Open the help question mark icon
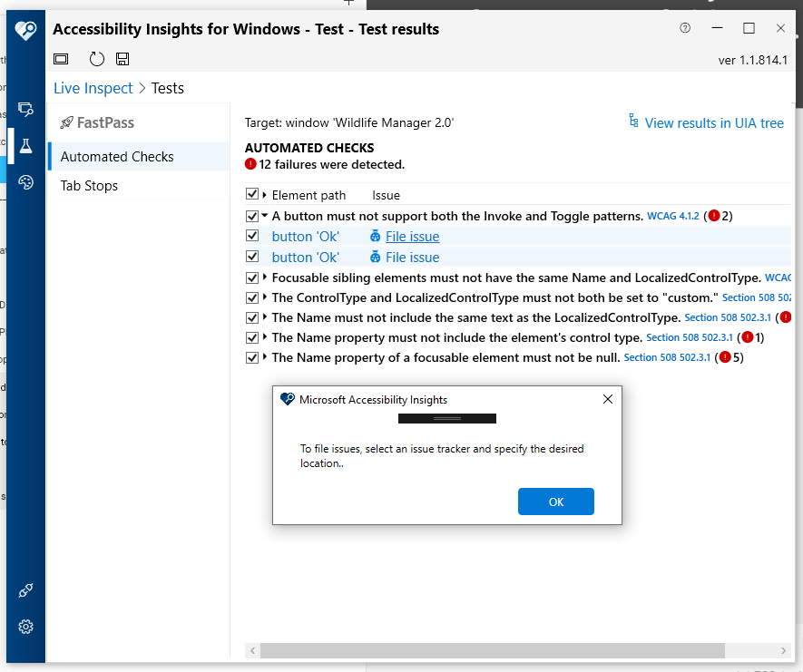Image resolution: width=803 pixels, height=672 pixels. click(685, 28)
